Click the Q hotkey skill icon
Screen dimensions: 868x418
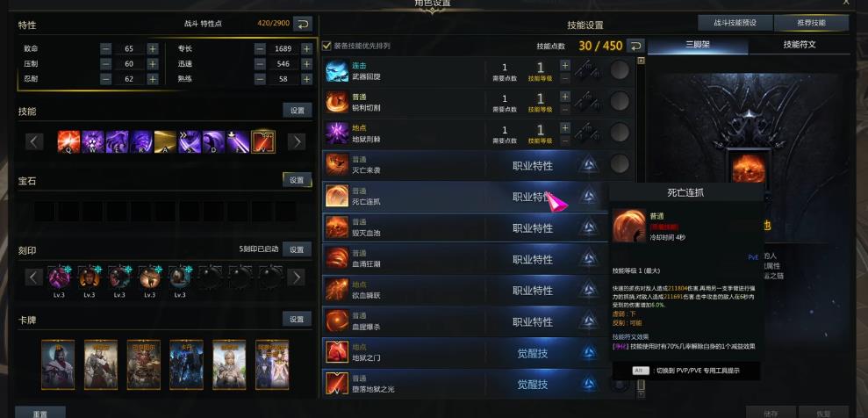point(68,141)
